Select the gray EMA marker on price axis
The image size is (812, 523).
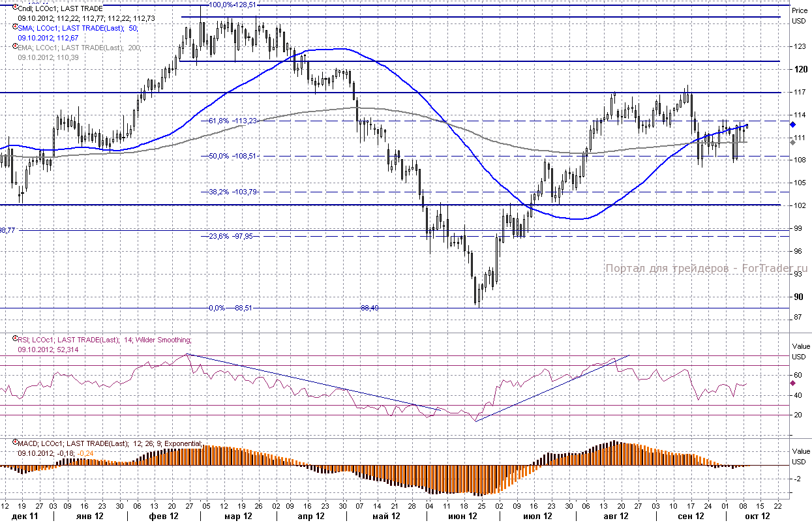coord(792,142)
